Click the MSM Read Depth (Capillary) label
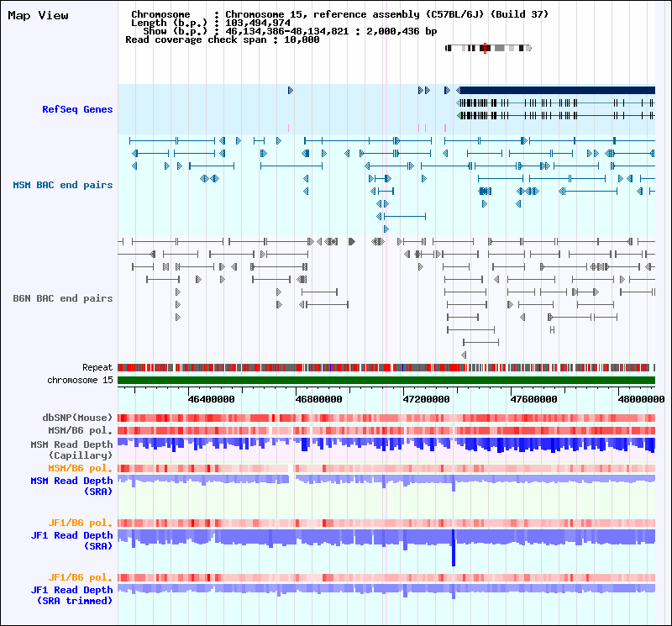This screenshot has width=672, height=626. click(71, 450)
